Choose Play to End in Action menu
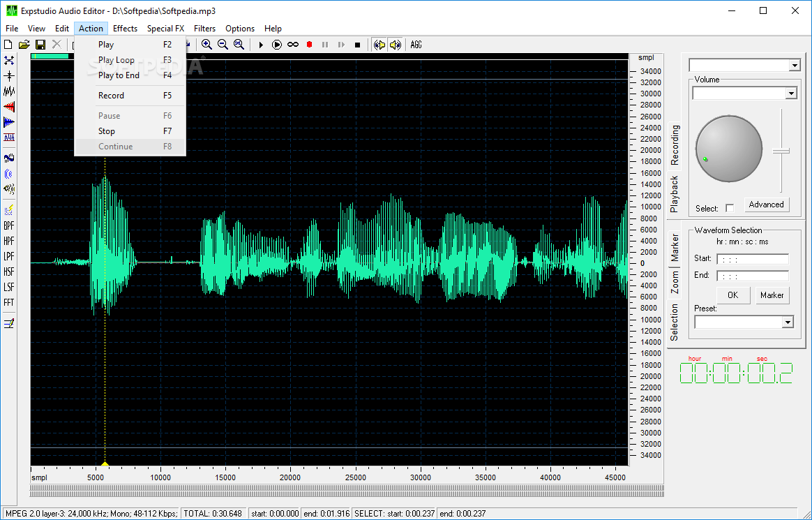Screen dimensions: 812x520 (x=130, y=75)
